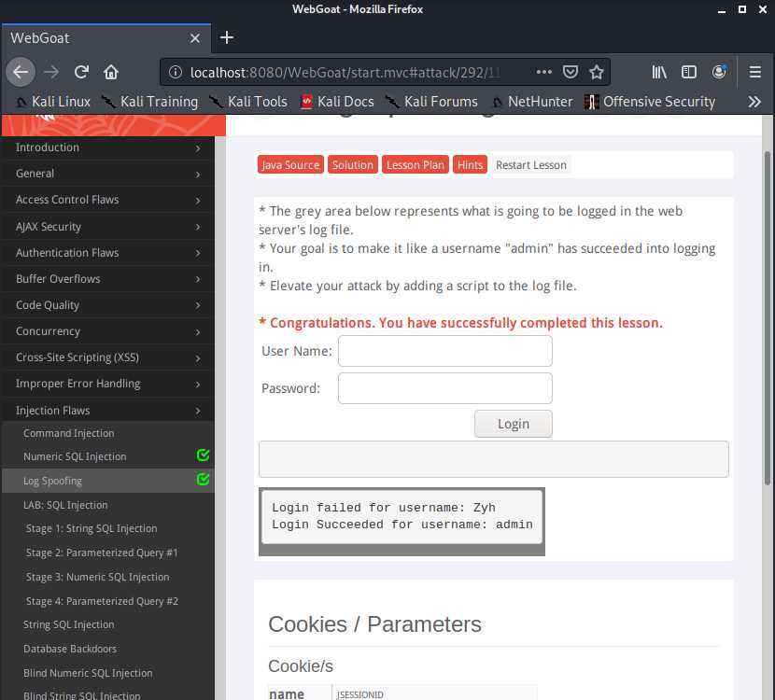Open the Solution button

(352, 165)
